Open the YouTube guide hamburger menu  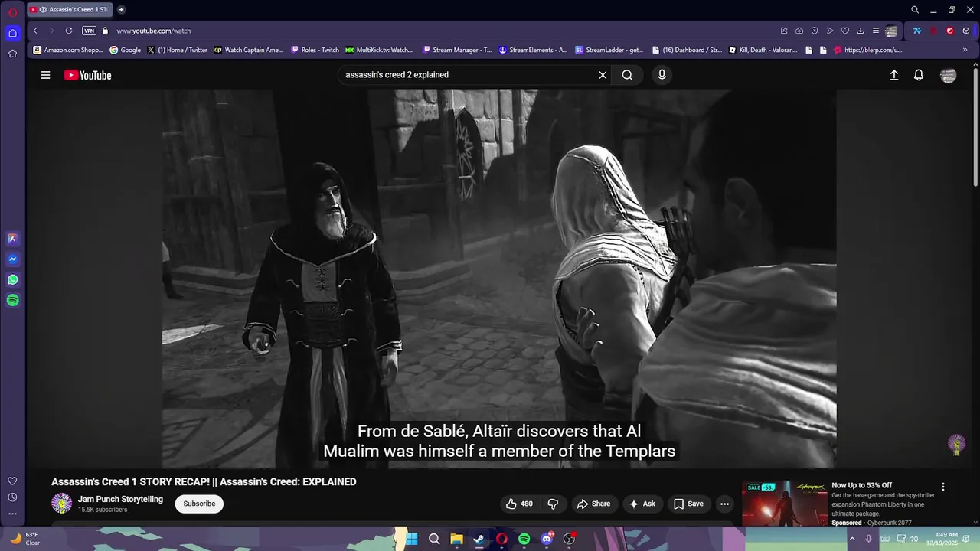(45, 75)
